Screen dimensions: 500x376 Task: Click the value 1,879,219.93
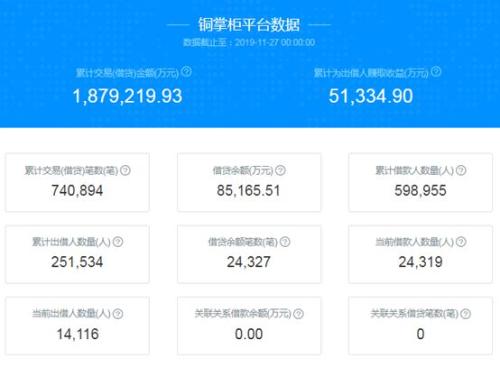[x=127, y=96]
